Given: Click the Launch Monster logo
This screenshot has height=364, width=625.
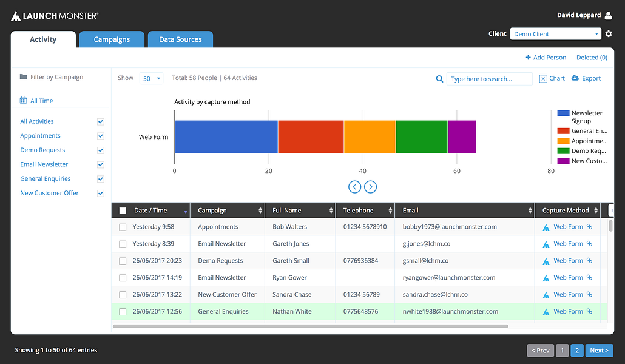Looking at the screenshot, I should [55, 16].
